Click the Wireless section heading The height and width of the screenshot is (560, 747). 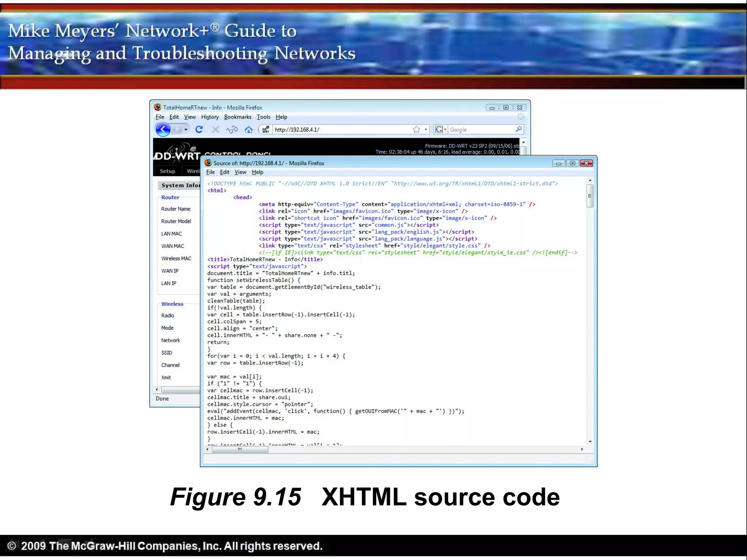point(172,304)
